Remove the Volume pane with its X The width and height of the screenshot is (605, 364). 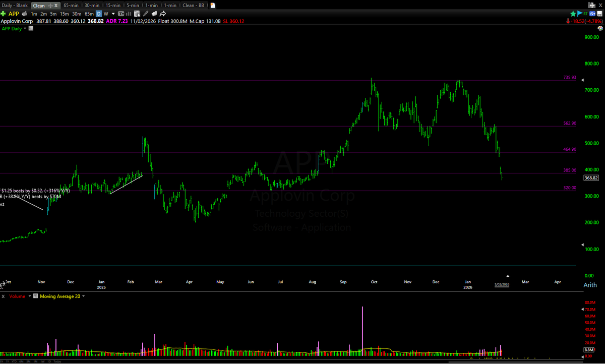pos(3,296)
